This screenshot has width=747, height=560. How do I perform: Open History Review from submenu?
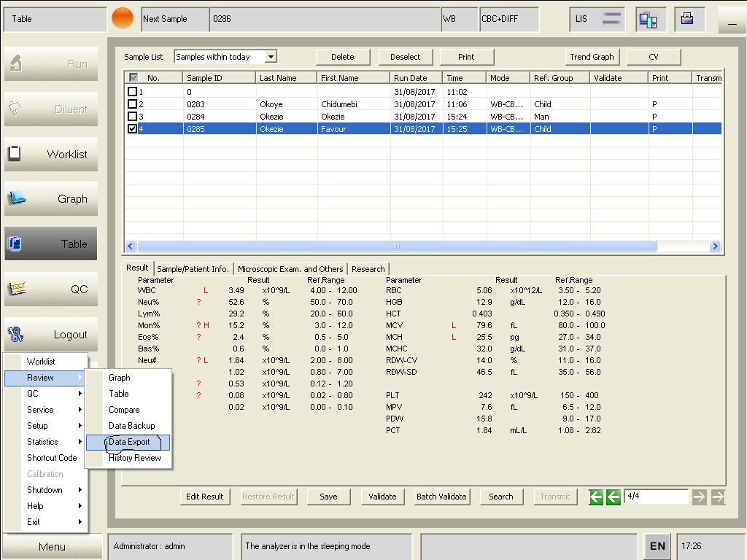coord(128,458)
